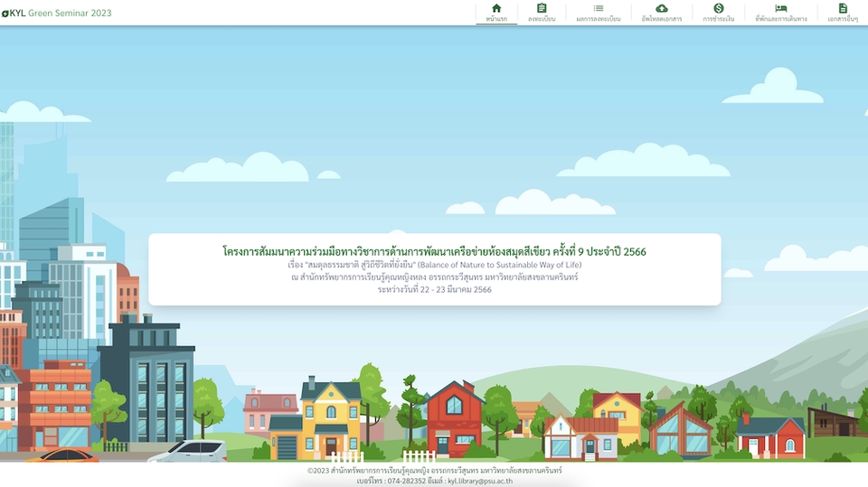The width and height of the screenshot is (868, 487).
Task: View ผลการลงทะเบียน registration results list
Action: click(x=598, y=13)
